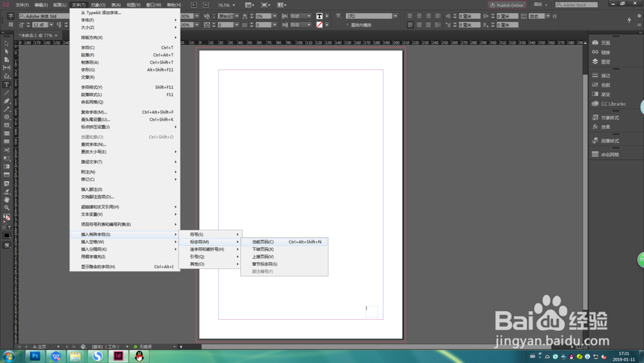Select the Pen tool
Viewport: 644px width, 363px height.
click(x=6, y=101)
